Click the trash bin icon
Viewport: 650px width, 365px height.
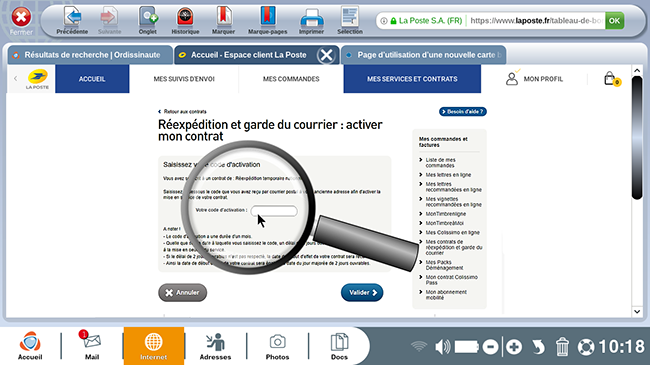(562, 347)
